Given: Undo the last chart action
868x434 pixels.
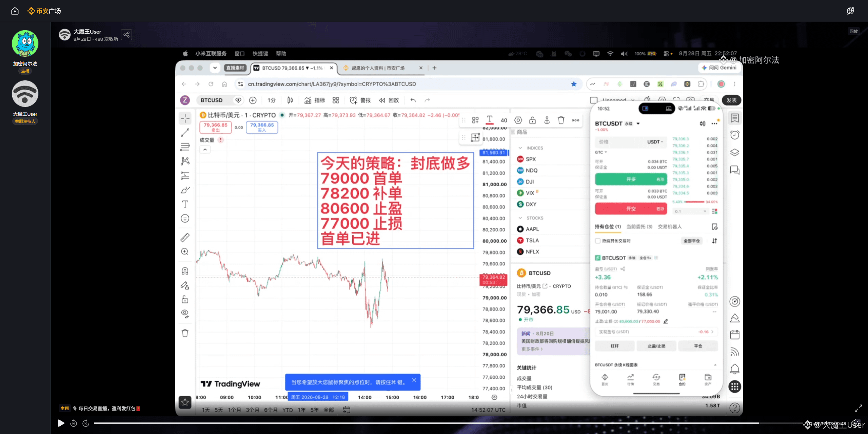Looking at the screenshot, I should 413,100.
